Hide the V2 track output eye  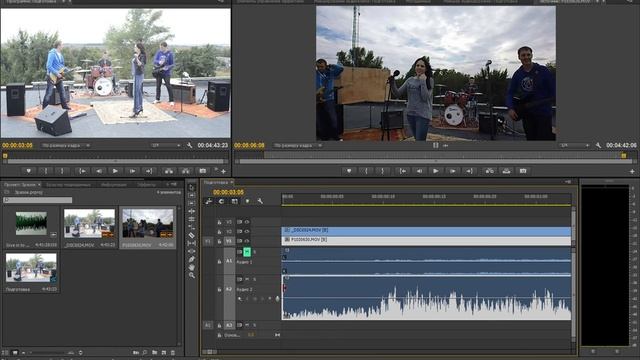click(247, 231)
